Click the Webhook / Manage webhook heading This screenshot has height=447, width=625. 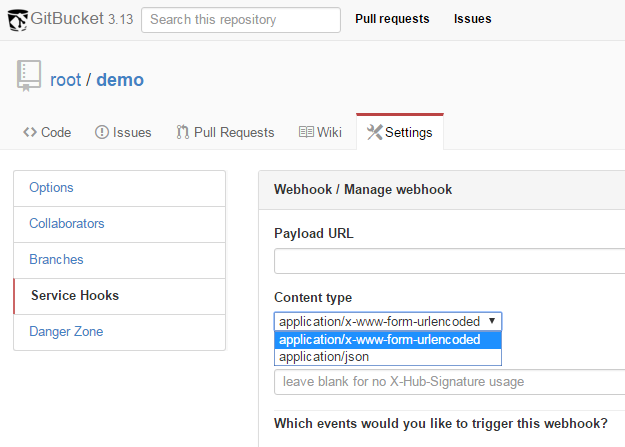point(363,189)
